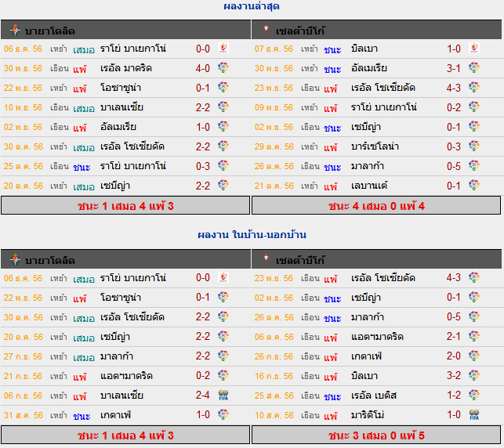Click the date 10 ส.ค. 56

point(274,415)
